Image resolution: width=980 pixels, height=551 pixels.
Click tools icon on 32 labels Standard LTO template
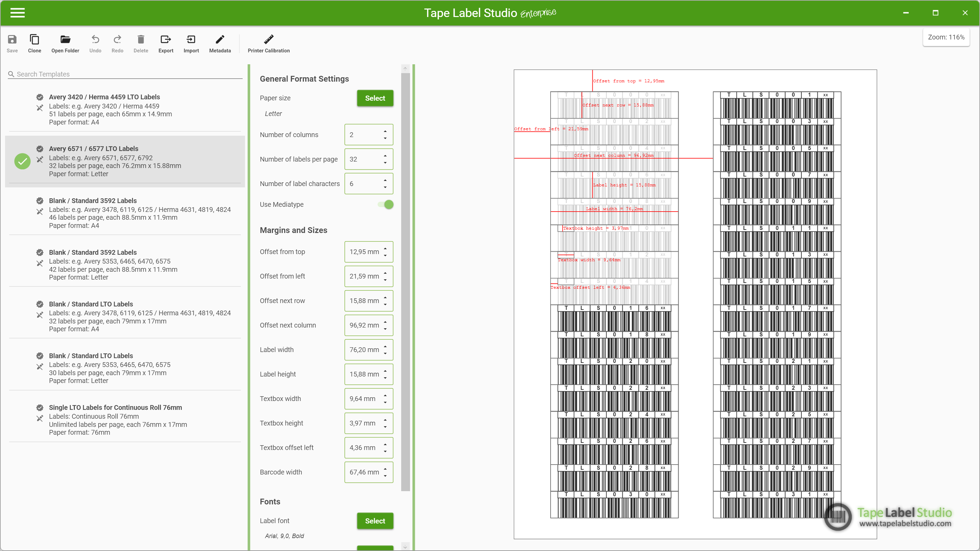coord(39,315)
